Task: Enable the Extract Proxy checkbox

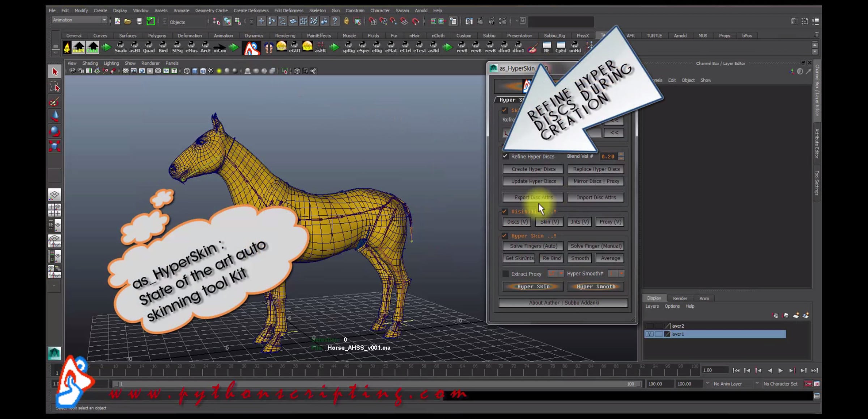Action: click(x=506, y=274)
